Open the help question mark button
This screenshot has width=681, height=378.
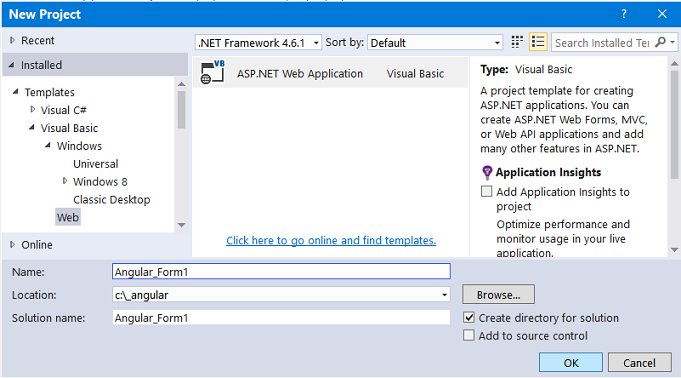624,14
